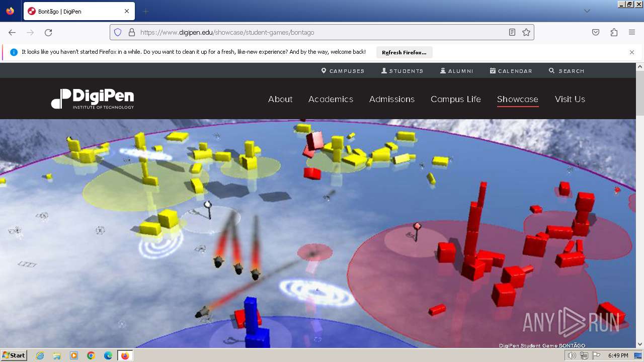Open the Campuses link
The width and height of the screenshot is (644, 362).
[343, 71]
